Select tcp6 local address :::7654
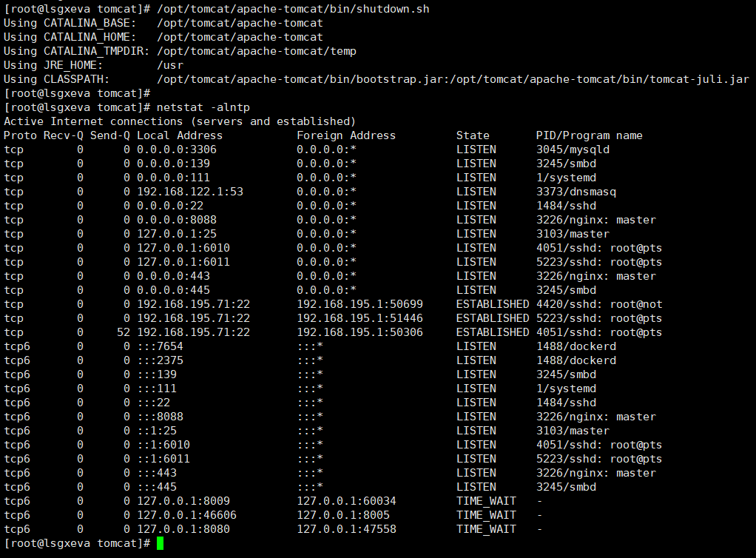 click(160, 346)
